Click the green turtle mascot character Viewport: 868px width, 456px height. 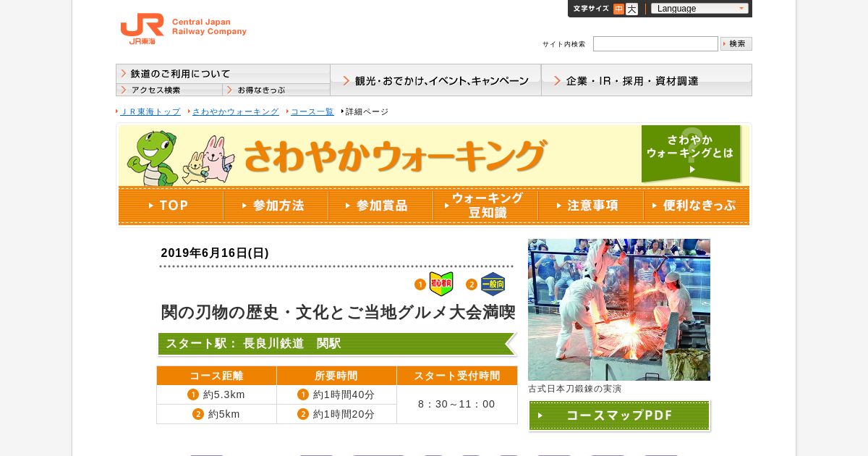pyautogui.click(x=152, y=158)
